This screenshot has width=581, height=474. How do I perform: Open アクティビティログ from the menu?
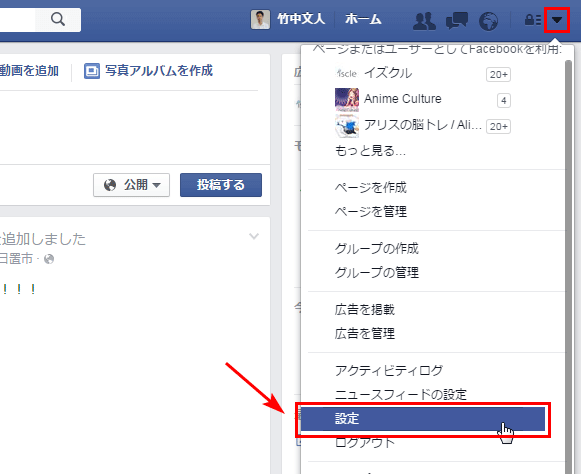389,370
